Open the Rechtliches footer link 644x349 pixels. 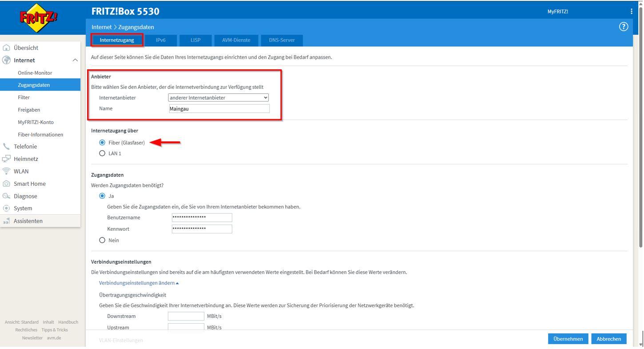(x=26, y=330)
